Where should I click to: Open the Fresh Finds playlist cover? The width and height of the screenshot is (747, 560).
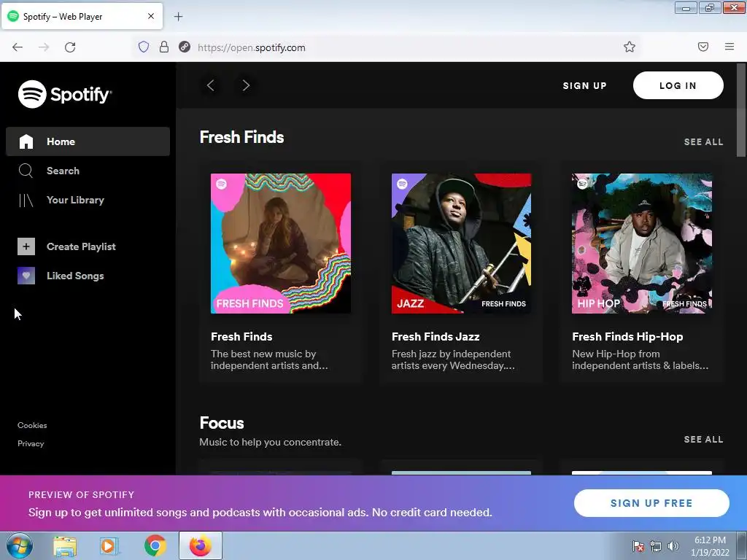[x=281, y=244]
